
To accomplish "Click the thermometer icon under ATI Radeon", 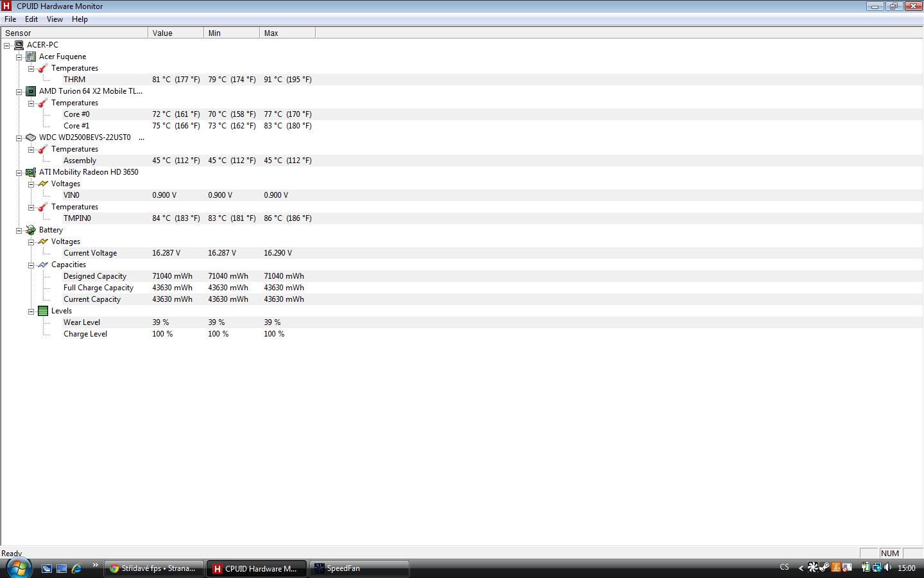I will click(x=43, y=207).
